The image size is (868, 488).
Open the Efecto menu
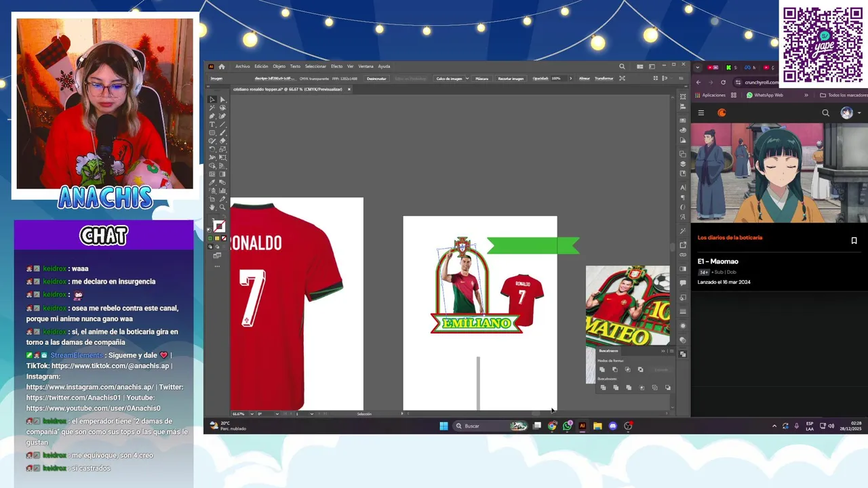(337, 66)
